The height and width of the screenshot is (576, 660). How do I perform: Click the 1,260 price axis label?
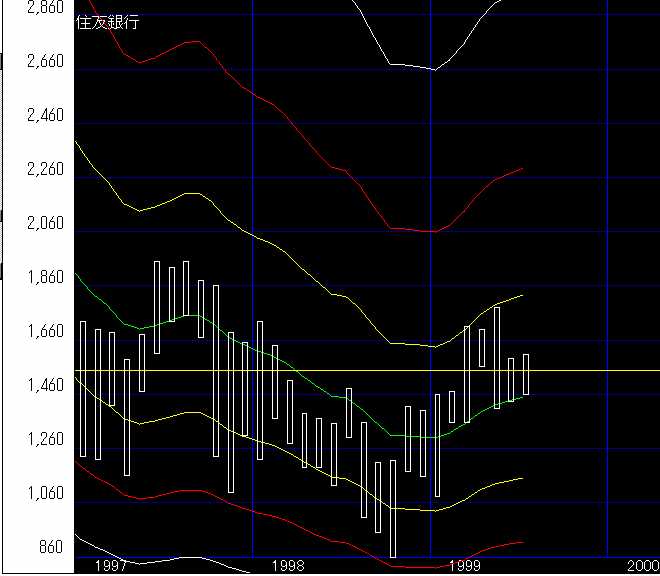[x=44, y=439]
